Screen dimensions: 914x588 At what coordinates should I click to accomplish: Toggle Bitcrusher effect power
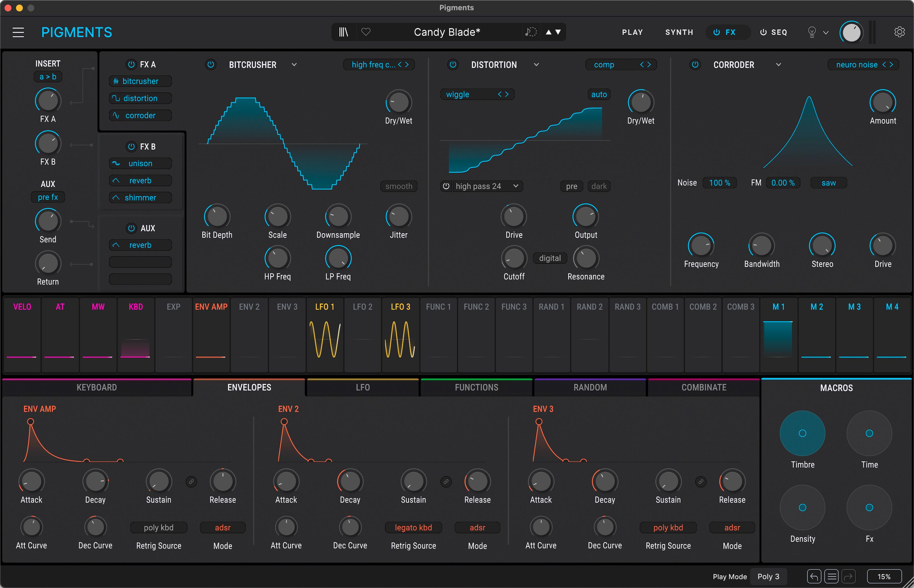tap(211, 65)
